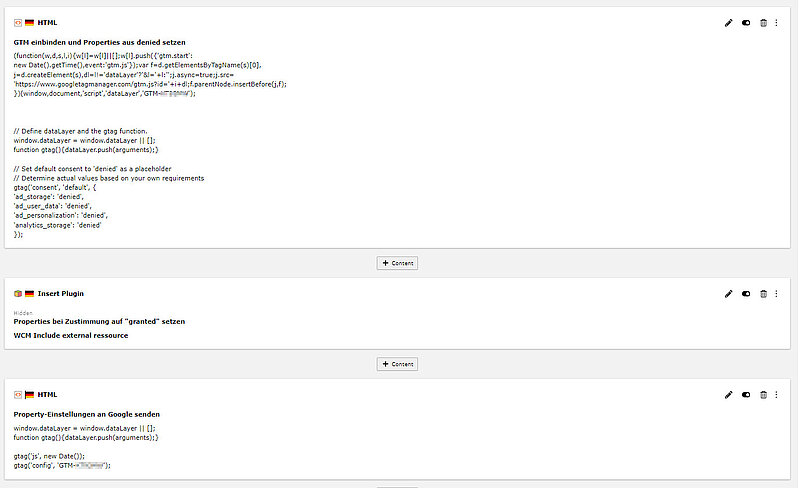Delete the first HTML content element
800x488 pixels.
pyautogui.click(x=764, y=22)
